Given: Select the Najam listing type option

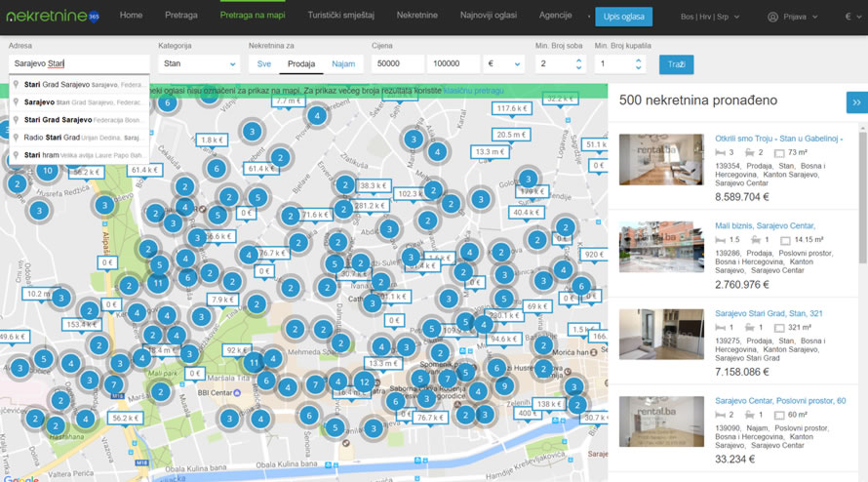Looking at the screenshot, I should tap(343, 63).
